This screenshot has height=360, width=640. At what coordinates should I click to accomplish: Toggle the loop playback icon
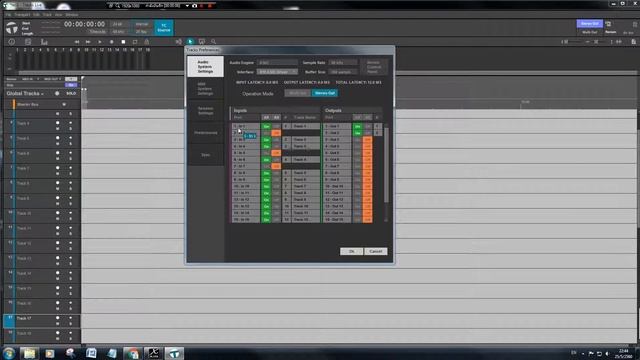tap(135, 42)
